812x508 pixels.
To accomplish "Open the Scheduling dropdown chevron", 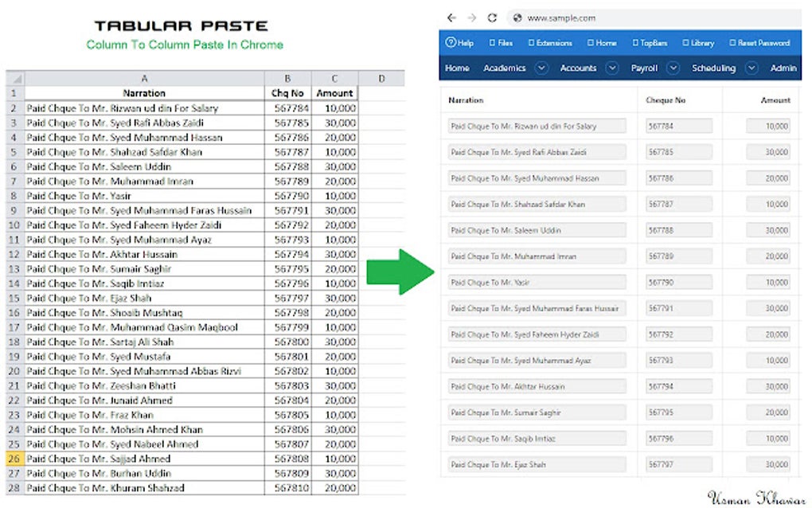I will click(x=751, y=68).
